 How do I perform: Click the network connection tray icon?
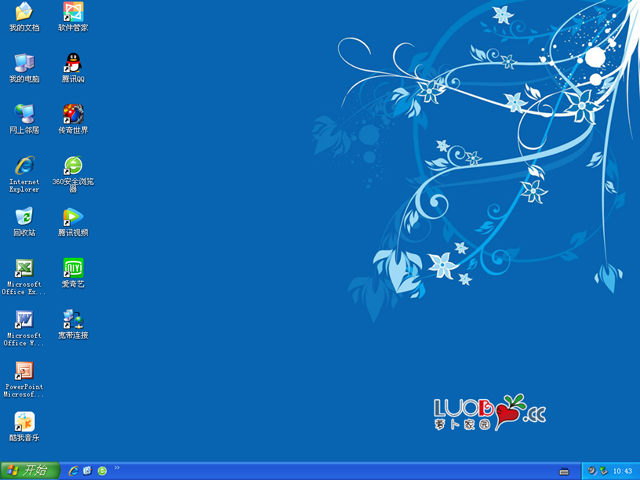pos(603,471)
